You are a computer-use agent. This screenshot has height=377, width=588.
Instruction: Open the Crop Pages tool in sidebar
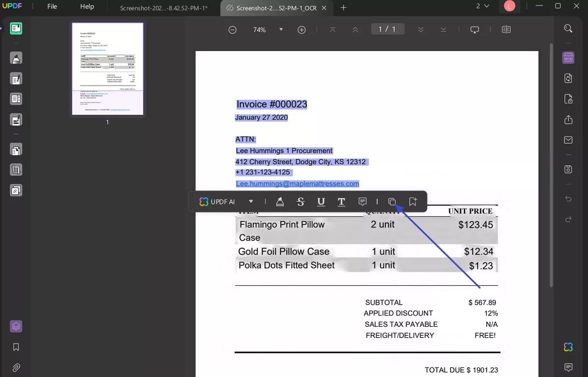(x=16, y=170)
